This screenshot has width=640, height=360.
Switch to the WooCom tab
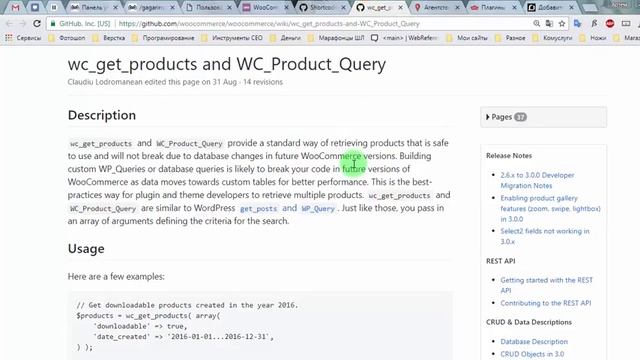click(264, 7)
